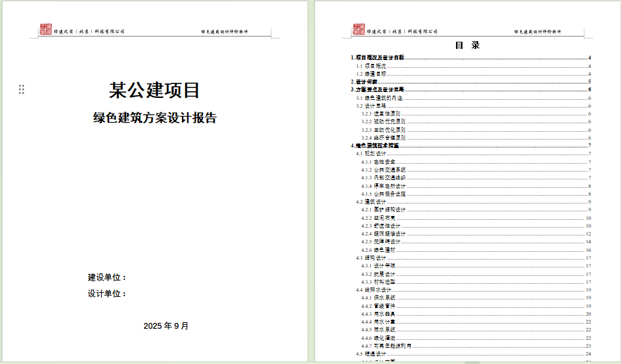The image size is (621, 364).
Task: Jump to 4.4.6 绿化灌溉
Action: tap(476, 339)
